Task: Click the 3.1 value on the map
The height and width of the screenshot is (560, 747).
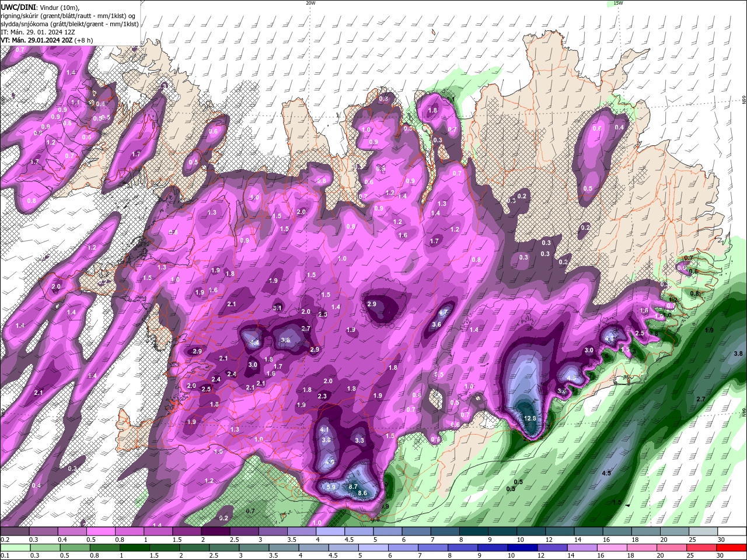Action: coord(277,308)
